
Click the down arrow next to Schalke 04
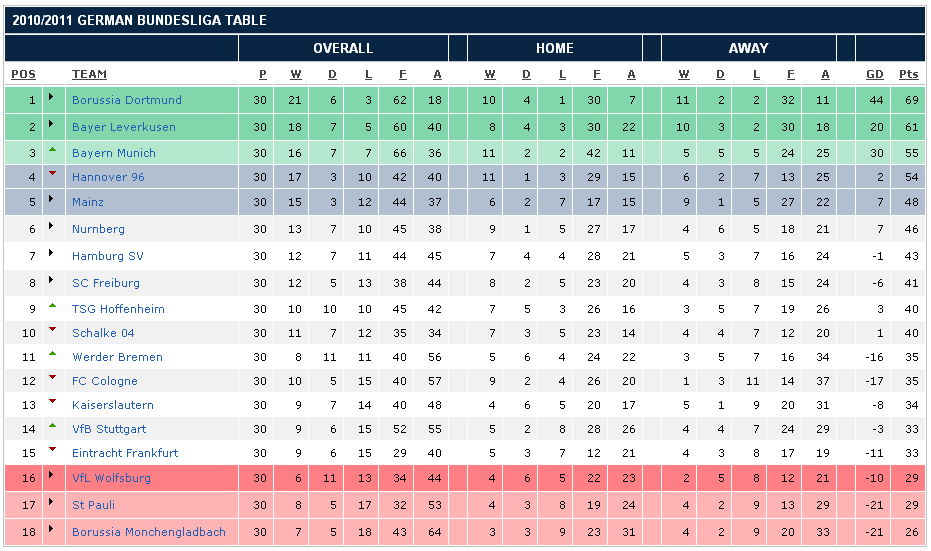(x=52, y=330)
